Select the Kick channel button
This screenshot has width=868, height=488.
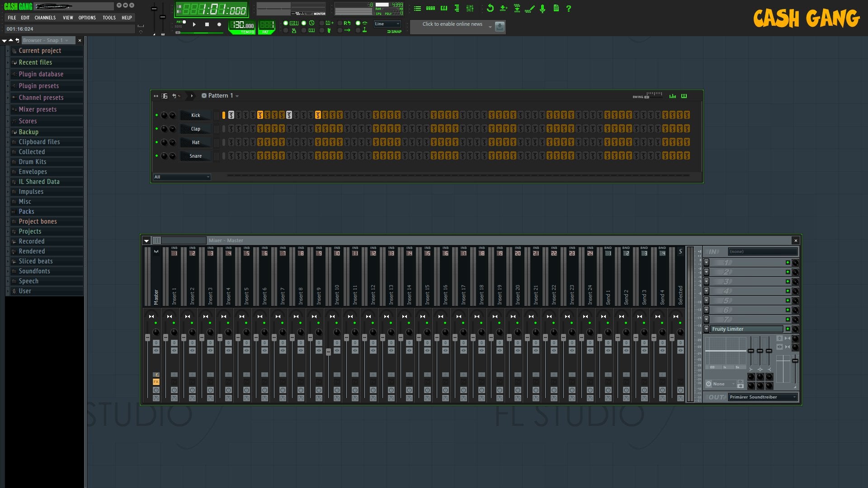click(195, 115)
